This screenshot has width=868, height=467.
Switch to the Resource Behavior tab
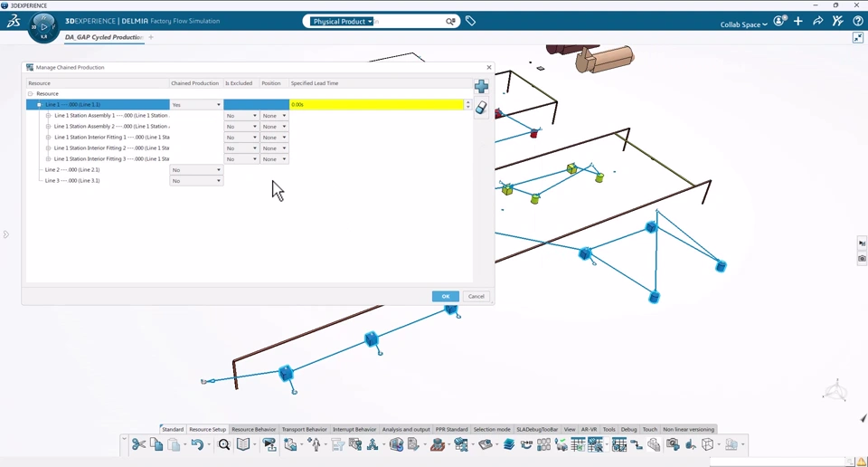253,429
